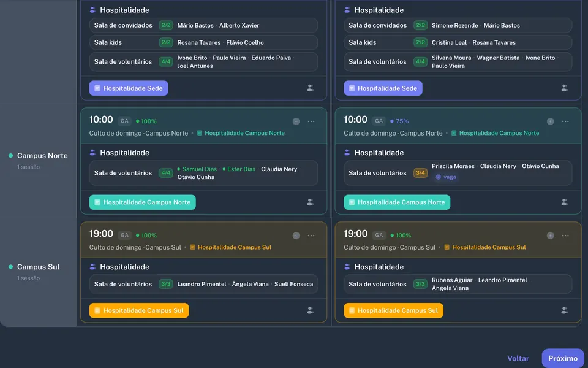Click the people icon in the card listing Alberto Xavier
Viewport: 588px width, 368px height.
tap(310, 88)
